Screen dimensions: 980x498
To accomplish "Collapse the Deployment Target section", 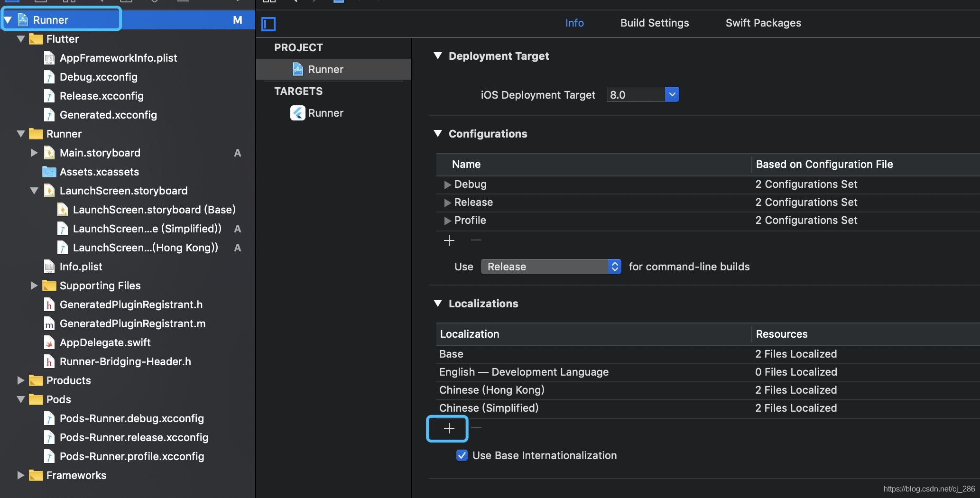I will pyautogui.click(x=438, y=56).
